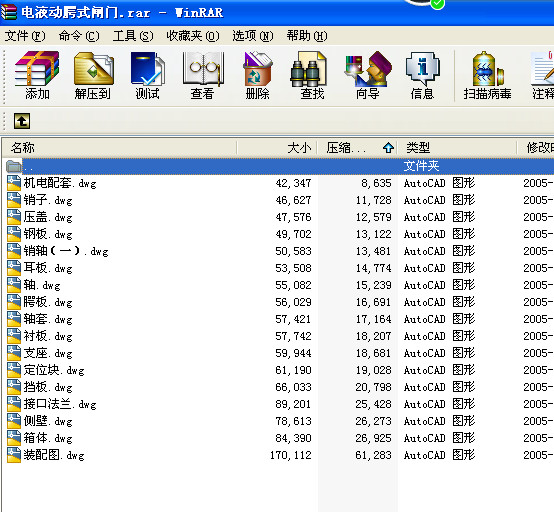
Task: Click the file icon of 机电配套.dwg
Action: click(14, 183)
